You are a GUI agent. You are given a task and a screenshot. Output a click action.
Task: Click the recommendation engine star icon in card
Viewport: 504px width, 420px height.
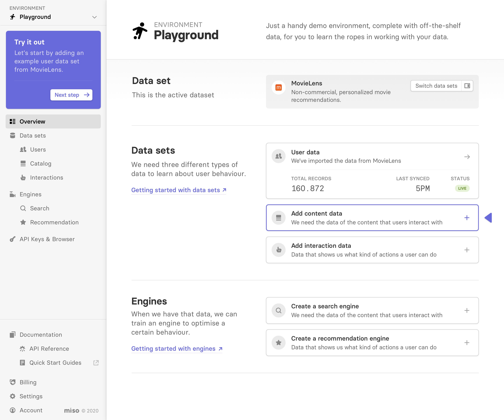point(278,342)
